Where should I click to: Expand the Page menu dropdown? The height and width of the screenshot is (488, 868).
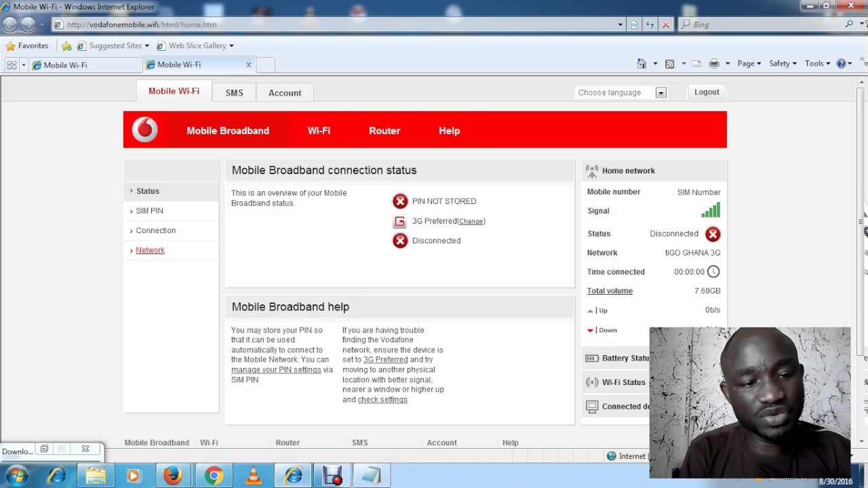pos(749,64)
